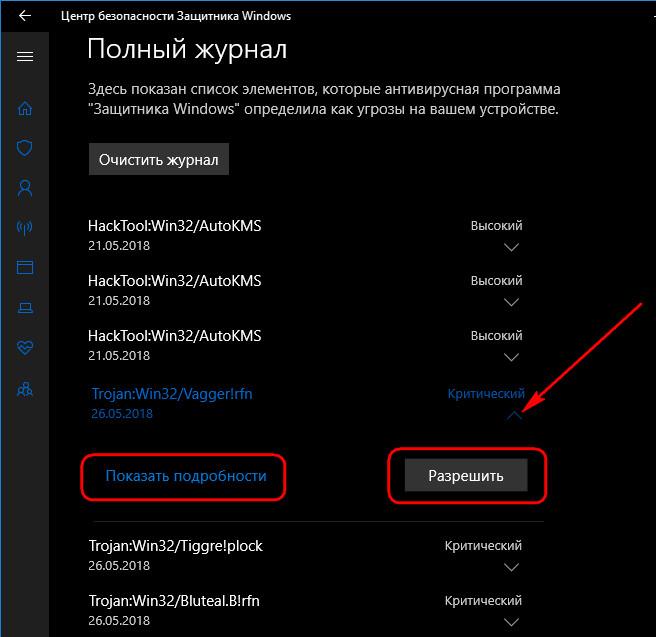The height and width of the screenshot is (637, 656).
Task: Click the Очистить журнал button
Action: [159, 159]
